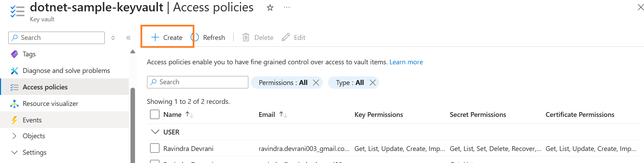Collapse the sidebar menu with double chevron
The width and height of the screenshot is (644, 163).
(x=128, y=38)
